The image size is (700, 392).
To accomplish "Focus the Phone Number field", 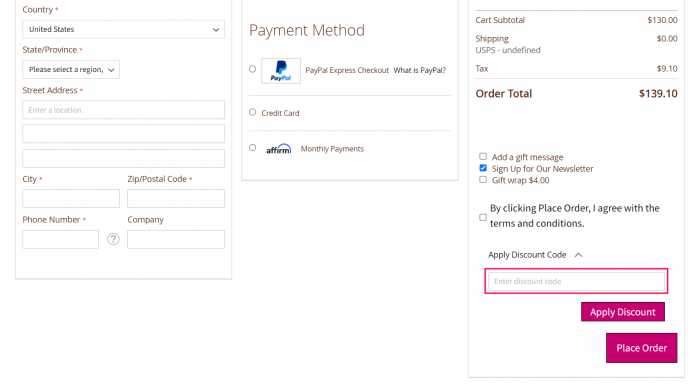I will pos(60,239).
